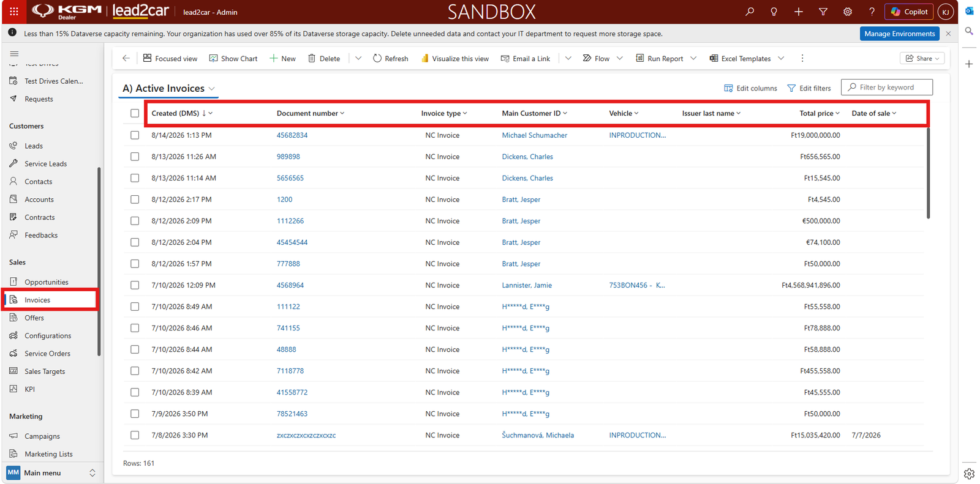Dismiss the Dataverse capacity notification
The width and height of the screenshot is (980, 484).
point(948,34)
